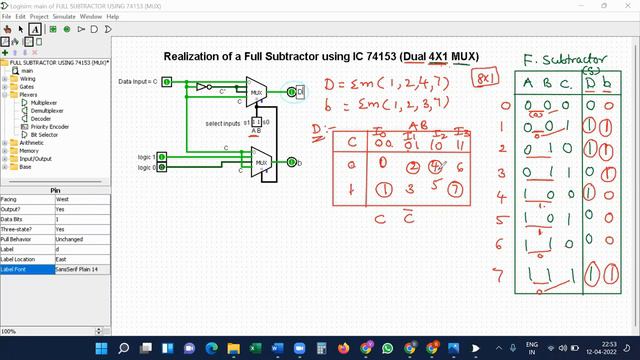Click Label Font value SansSerif Plain 14
640x360 pixels.
tap(82, 269)
